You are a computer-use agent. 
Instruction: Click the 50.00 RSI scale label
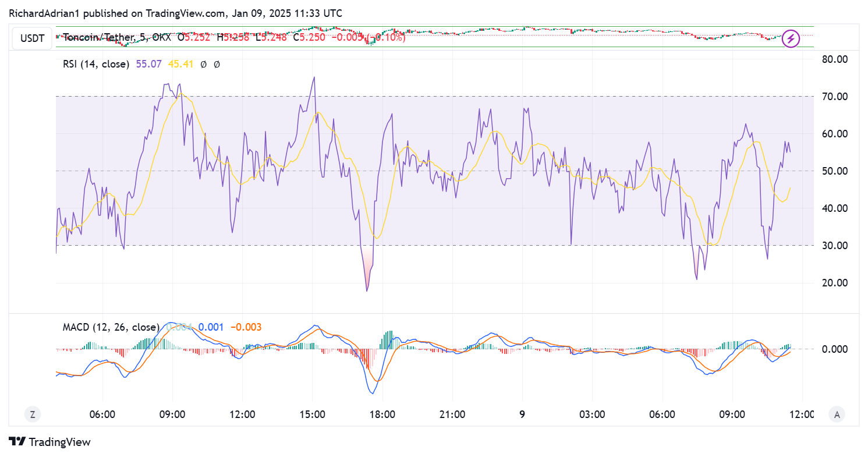tap(835, 171)
